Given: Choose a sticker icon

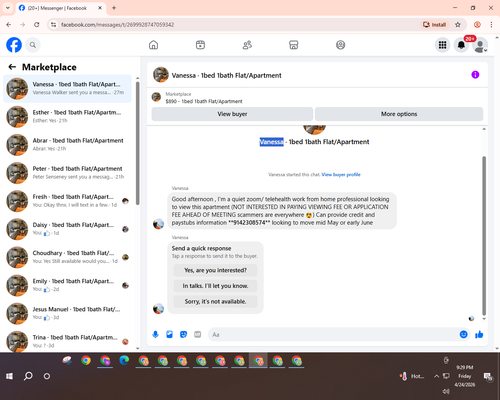Looking at the screenshot, I should (183, 334).
